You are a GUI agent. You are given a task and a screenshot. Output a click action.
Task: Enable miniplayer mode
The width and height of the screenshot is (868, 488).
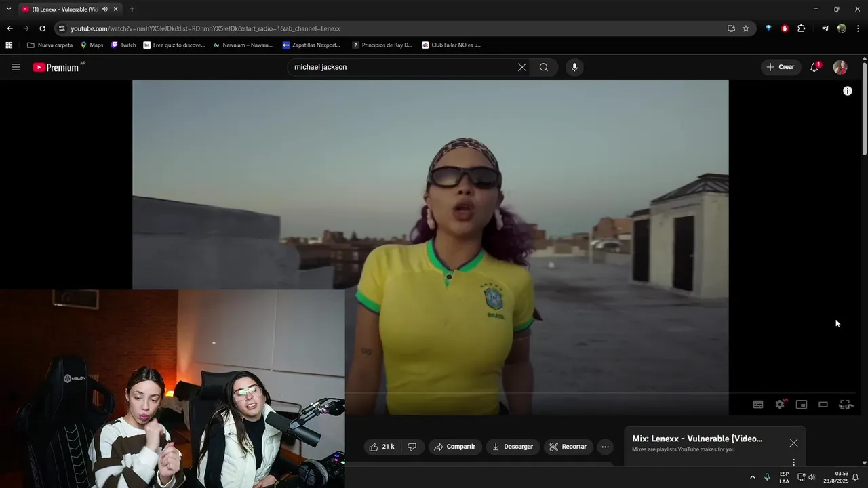[x=802, y=405]
